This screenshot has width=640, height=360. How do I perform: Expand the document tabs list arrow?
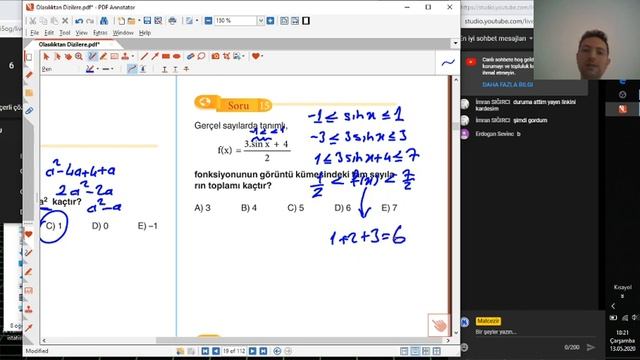tap(455, 43)
